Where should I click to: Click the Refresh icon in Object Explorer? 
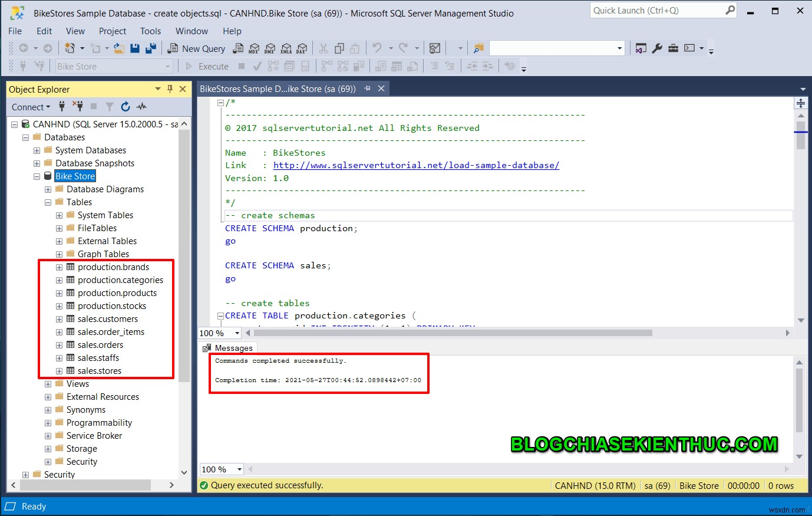(126, 107)
